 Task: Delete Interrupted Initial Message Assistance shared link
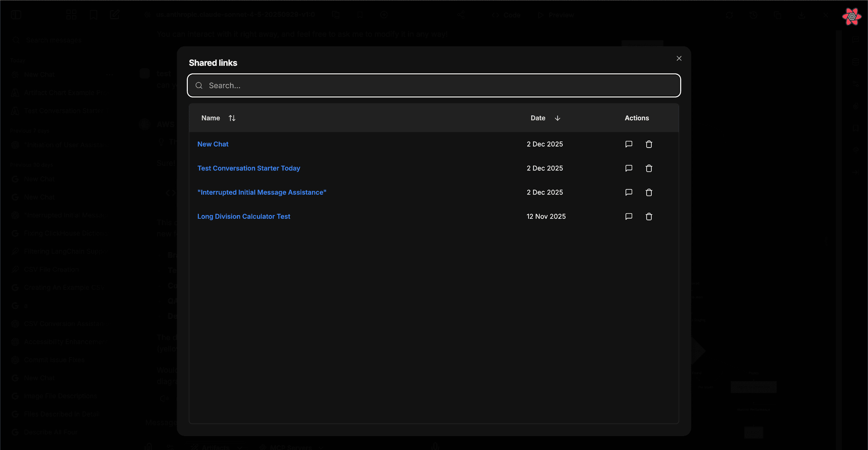[x=649, y=192]
